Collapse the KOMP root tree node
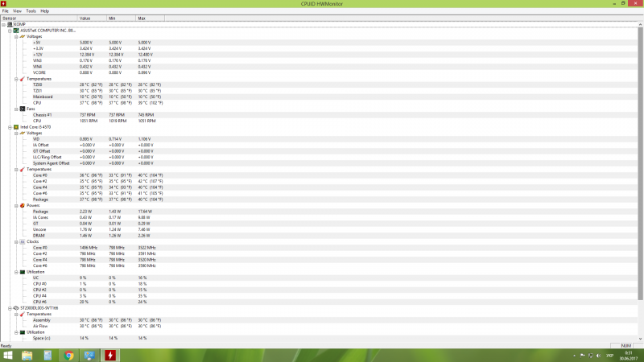Viewport: 644px width, 362px height. click(x=4, y=24)
